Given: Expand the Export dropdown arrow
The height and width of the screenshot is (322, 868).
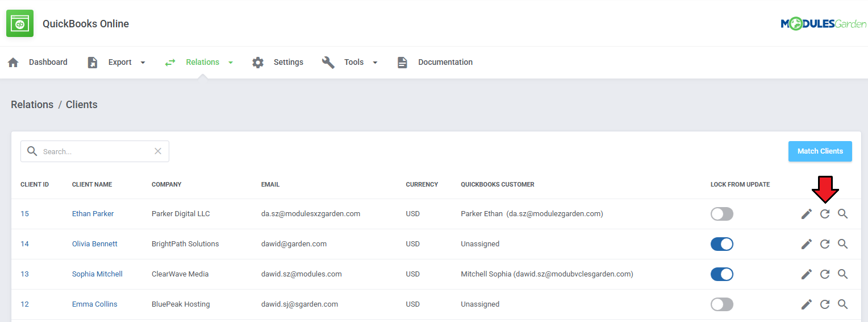Looking at the screenshot, I should (143, 63).
